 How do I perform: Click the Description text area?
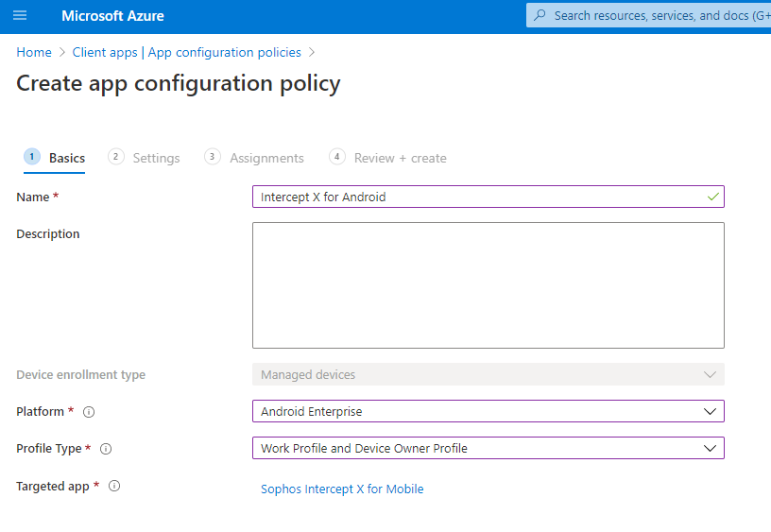point(488,285)
